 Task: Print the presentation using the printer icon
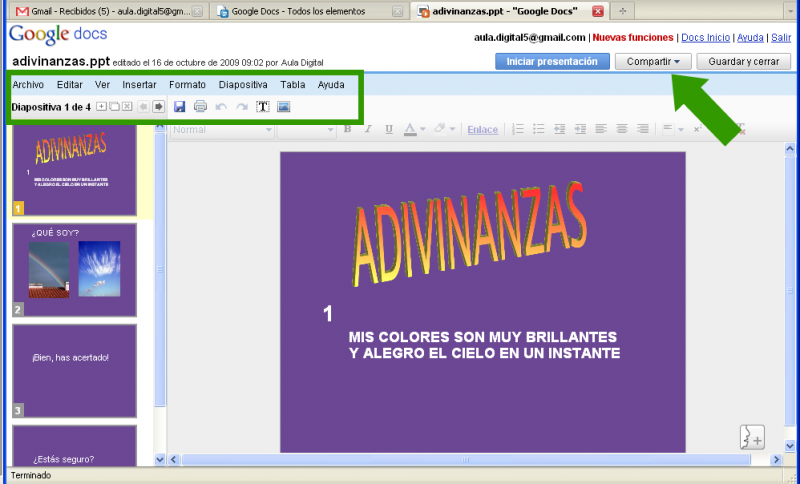[201, 107]
